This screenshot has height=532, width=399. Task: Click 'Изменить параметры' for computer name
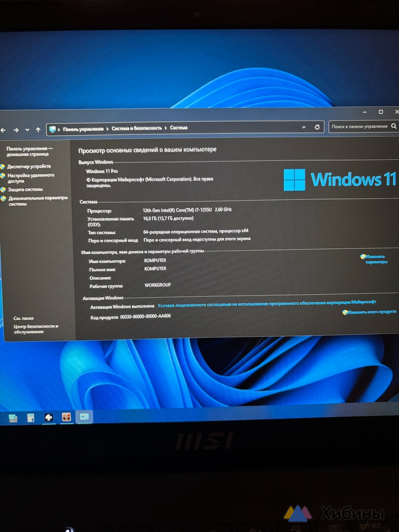click(376, 259)
